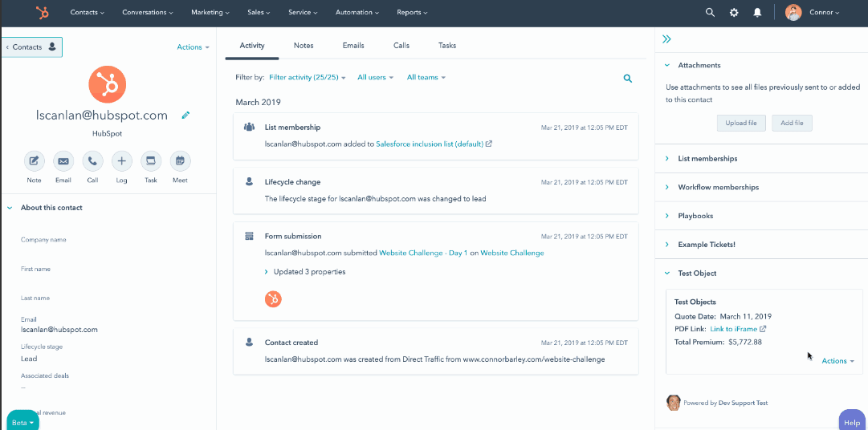Open the search magnifier in top navigation
Screen dimensions: 868x430
pos(710,13)
